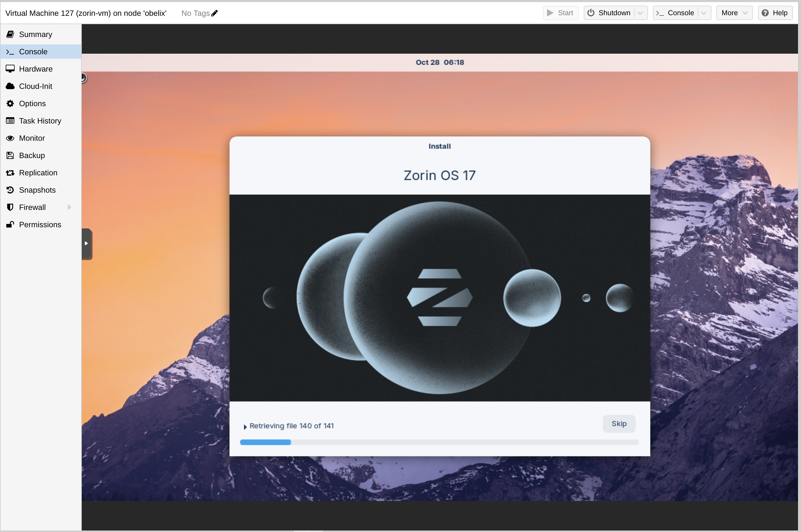Select the Firewall expander arrow
The width and height of the screenshot is (801, 532).
[x=70, y=207]
